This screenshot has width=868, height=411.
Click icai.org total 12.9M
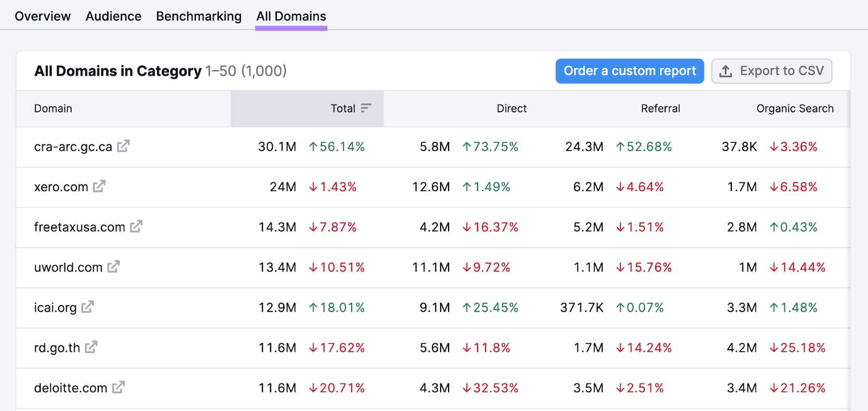pos(277,307)
